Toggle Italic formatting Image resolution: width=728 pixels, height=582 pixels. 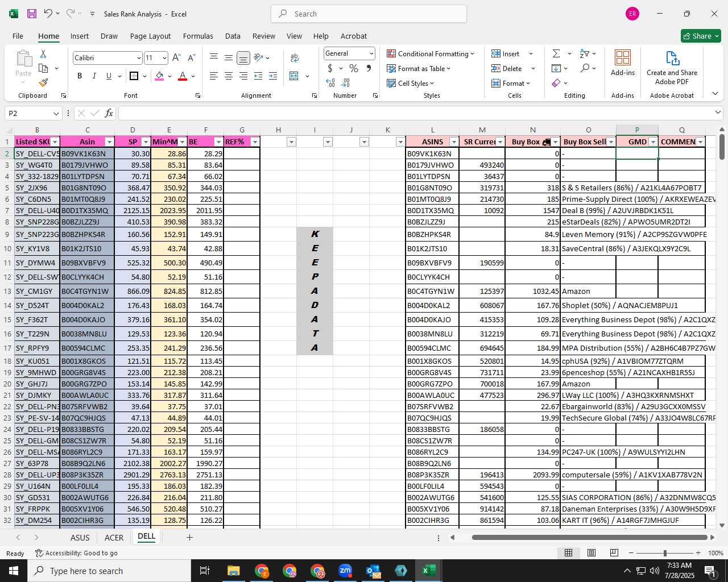pyautogui.click(x=94, y=76)
